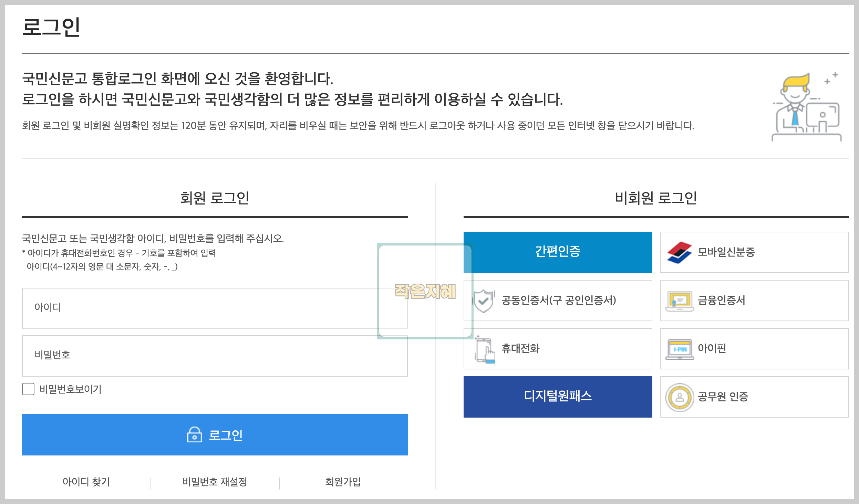Click the I-PIN monitor icon

click(x=679, y=349)
